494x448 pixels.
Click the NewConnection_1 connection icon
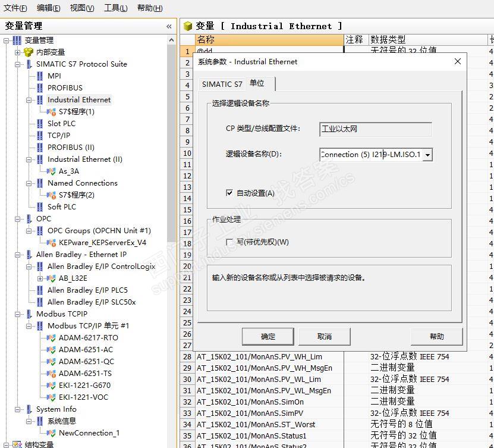[51, 433]
